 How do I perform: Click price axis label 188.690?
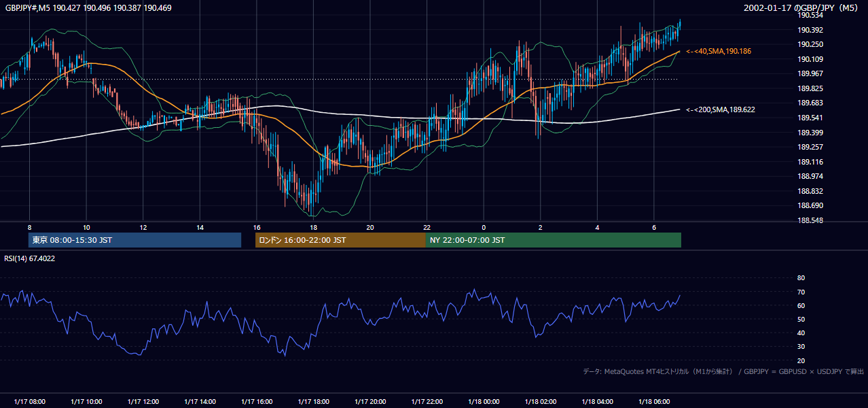coord(810,205)
